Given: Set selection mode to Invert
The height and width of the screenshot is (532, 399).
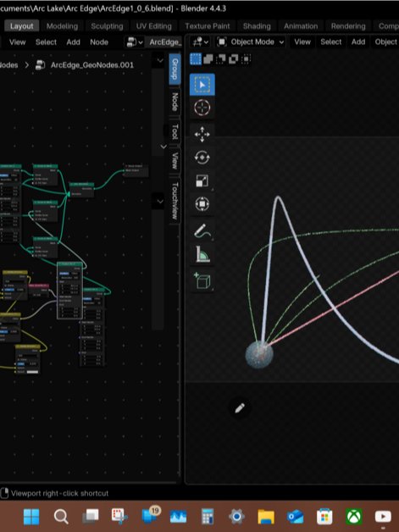Looking at the screenshot, I should coord(233,59).
